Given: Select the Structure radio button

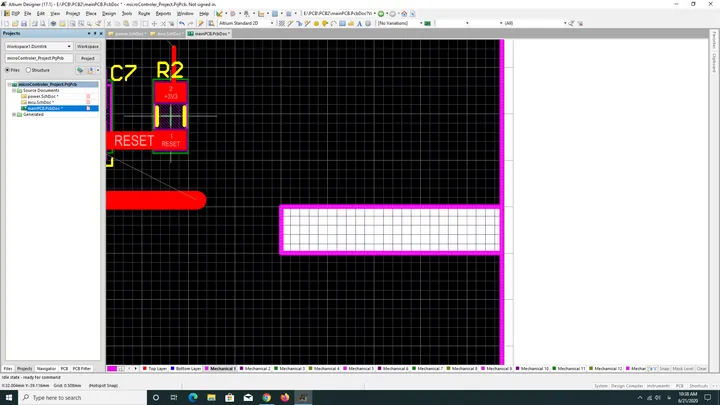Looking at the screenshot, I should coord(28,70).
